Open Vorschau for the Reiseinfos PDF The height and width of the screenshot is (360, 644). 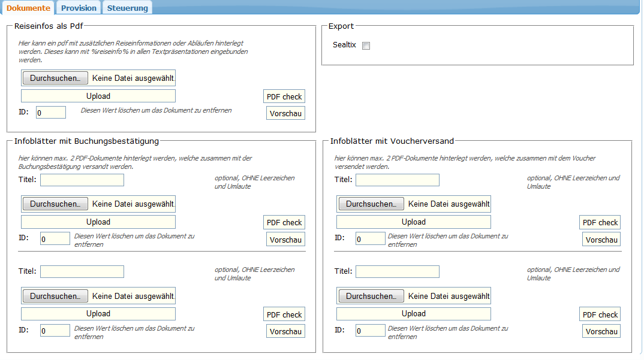pyautogui.click(x=285, y=113)
